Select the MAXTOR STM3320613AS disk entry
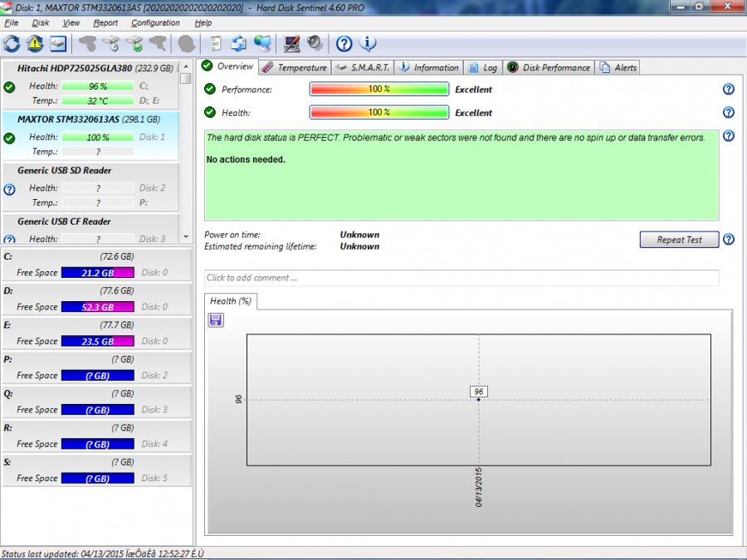This screenshot has height=560, width=747. click(x=90, y=136)
